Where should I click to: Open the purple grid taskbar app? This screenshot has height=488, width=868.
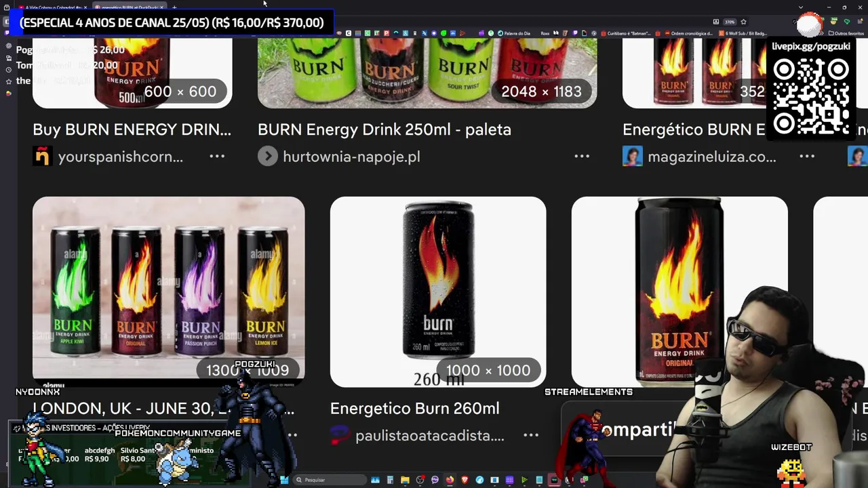click(x=509, y=480)
